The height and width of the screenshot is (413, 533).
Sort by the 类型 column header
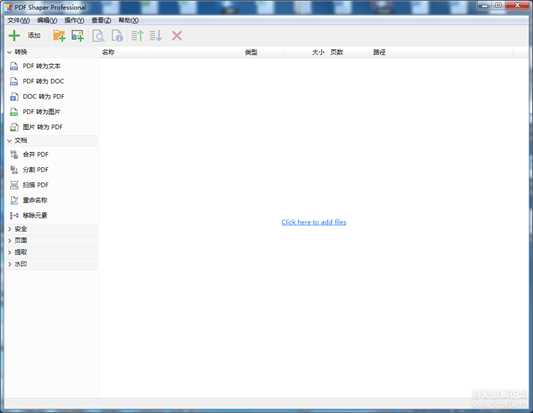[x=251, y=52]
